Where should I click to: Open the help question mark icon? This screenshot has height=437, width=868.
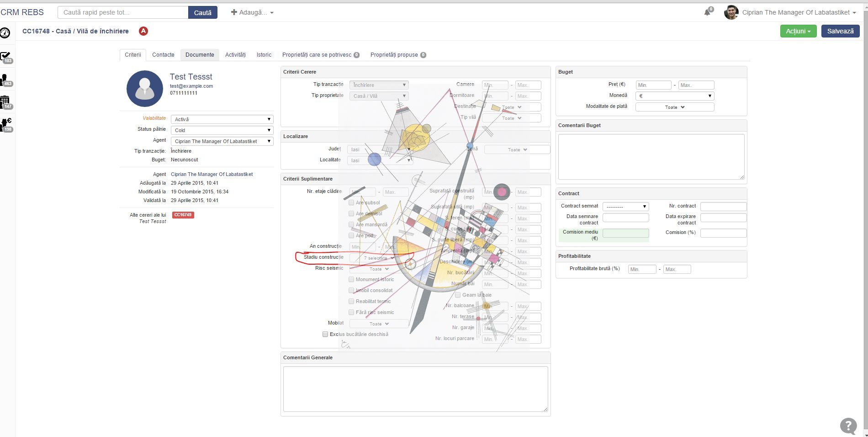pos(848,426)
